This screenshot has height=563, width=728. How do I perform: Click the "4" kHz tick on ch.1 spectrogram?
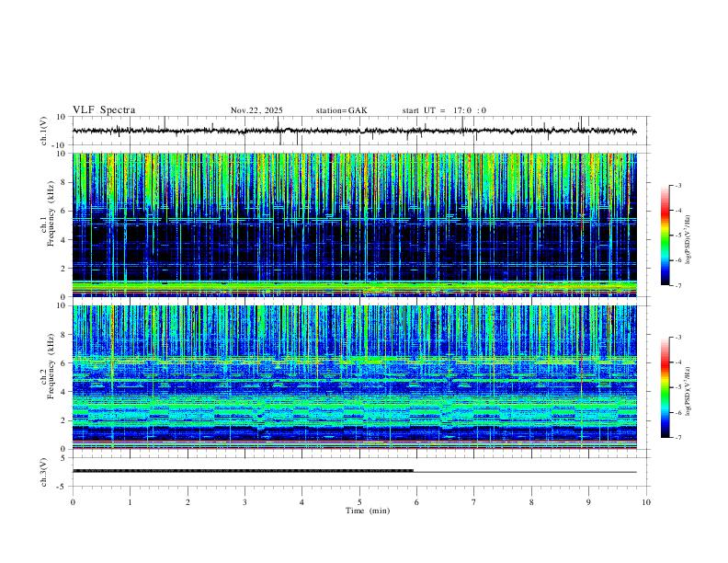click(x=64, y=240)
